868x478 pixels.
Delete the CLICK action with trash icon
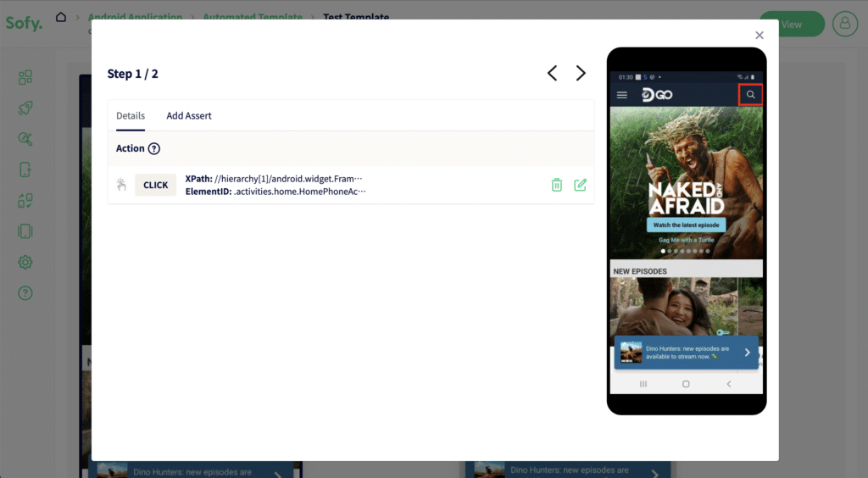(x=557, y=185)
